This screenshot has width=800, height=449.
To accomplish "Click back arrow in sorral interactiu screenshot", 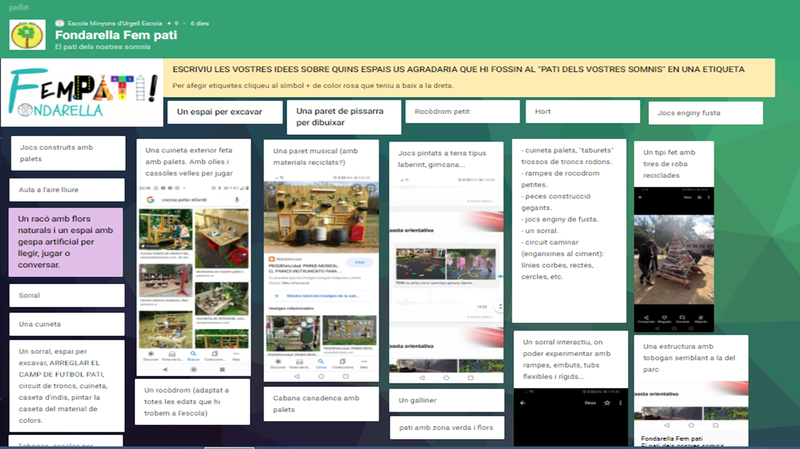I will (x=522, y=403).
